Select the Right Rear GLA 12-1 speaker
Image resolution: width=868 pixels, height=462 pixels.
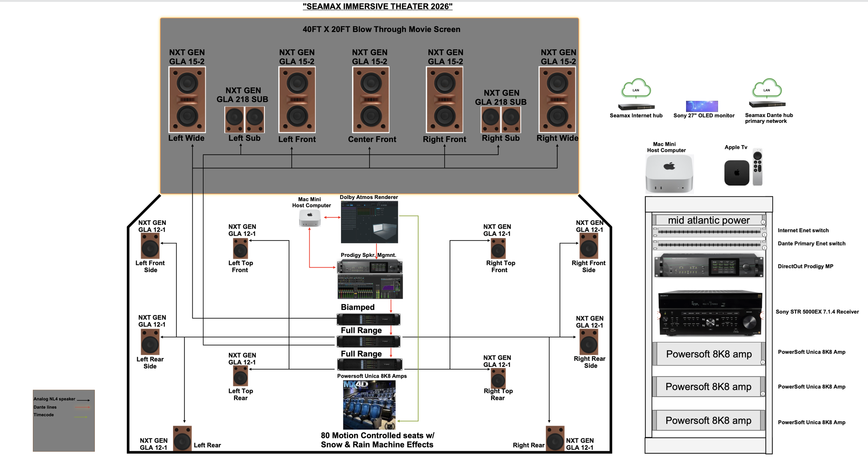click(x=555, y=439)
